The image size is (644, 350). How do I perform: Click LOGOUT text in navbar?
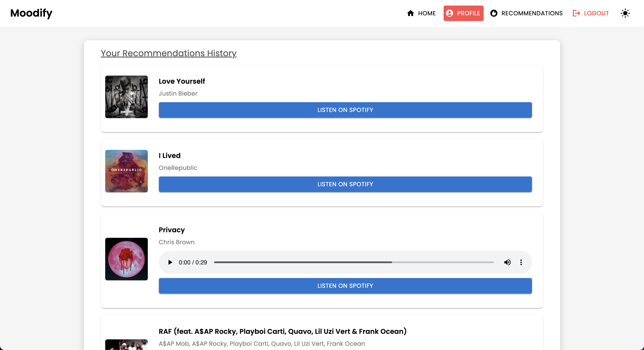(596, 13)
